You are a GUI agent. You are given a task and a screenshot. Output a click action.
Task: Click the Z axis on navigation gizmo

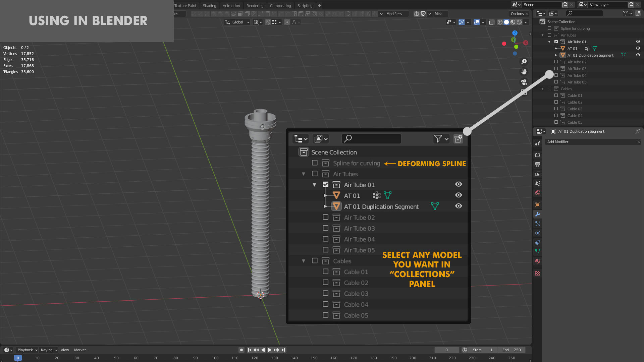(x=515, y=33)
